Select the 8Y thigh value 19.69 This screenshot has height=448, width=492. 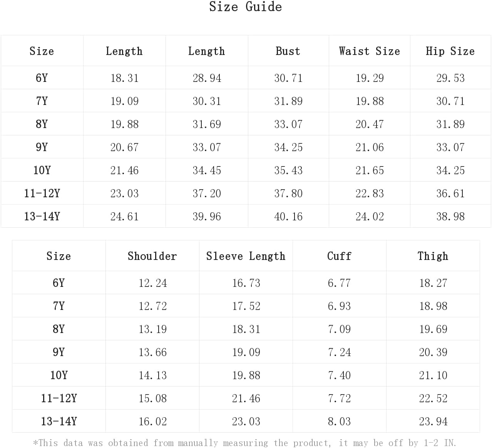coord(433,329)
